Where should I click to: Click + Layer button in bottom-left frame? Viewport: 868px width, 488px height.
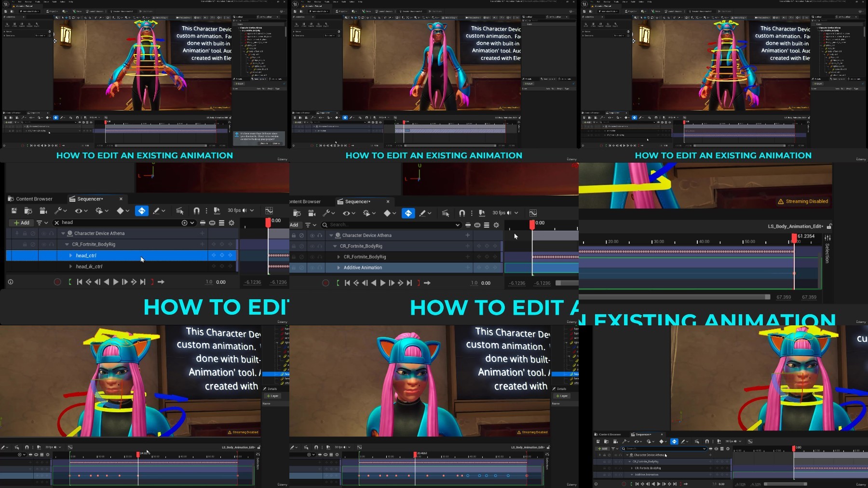pyautogui.click(x=272, y=396)
